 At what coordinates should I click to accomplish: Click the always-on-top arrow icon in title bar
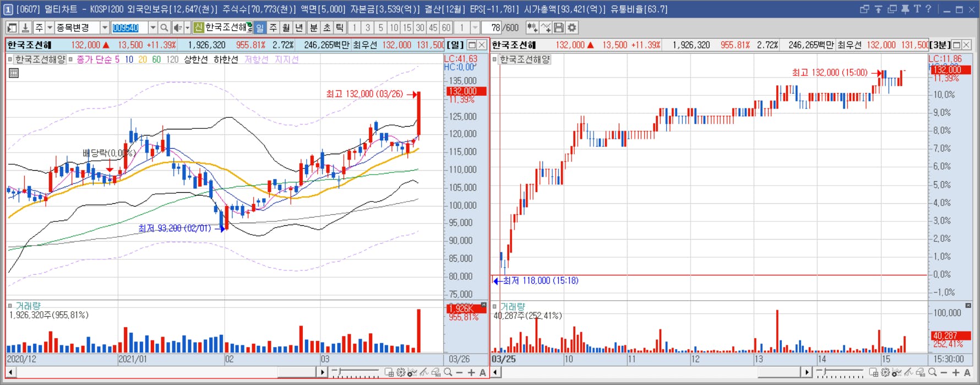[879, 9]
